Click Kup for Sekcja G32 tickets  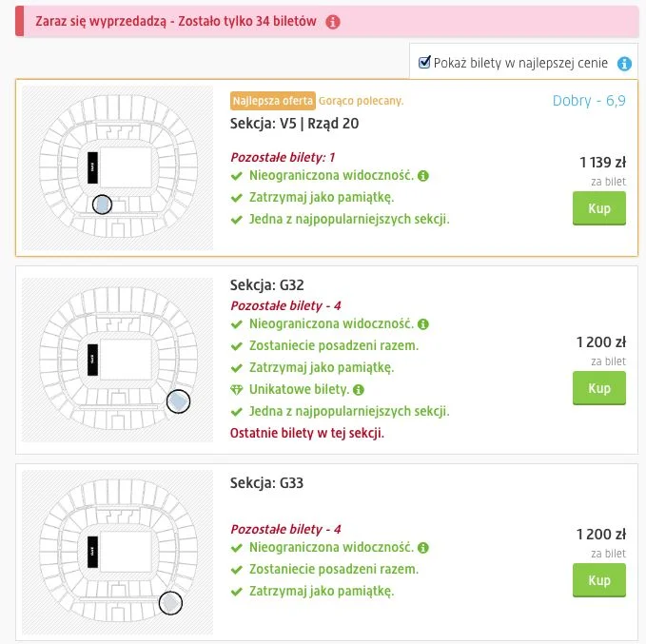599,388
